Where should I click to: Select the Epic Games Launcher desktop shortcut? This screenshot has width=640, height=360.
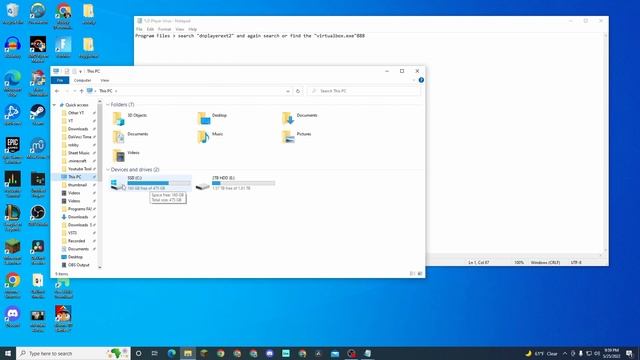pos(13,150)
